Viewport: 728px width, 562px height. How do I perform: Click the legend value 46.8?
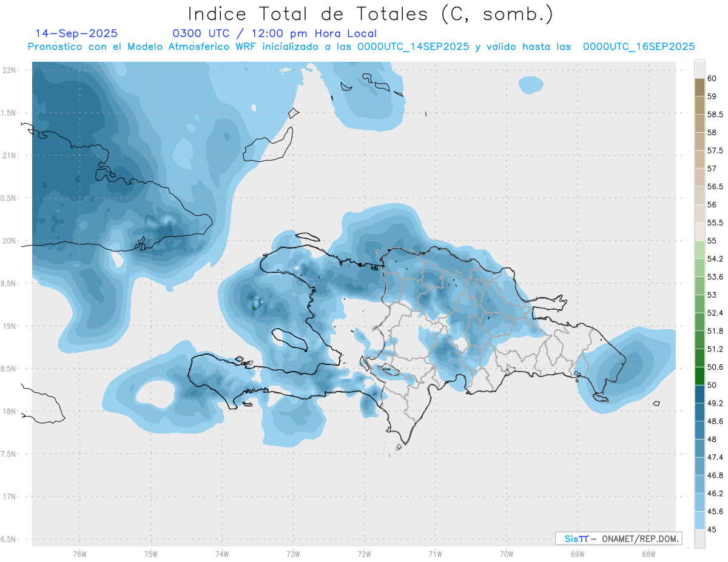coord(715,475)
